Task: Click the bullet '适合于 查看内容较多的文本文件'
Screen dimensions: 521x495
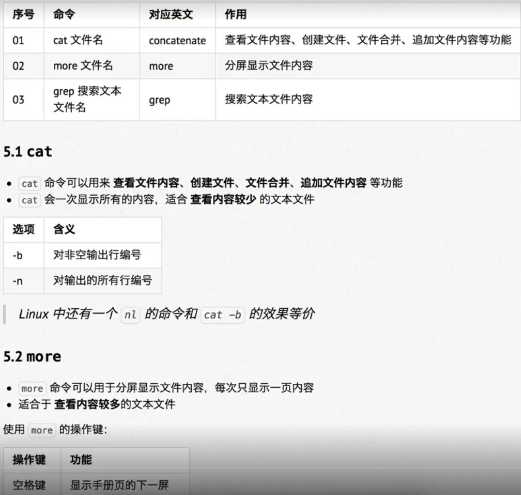Action: [97, 405]
